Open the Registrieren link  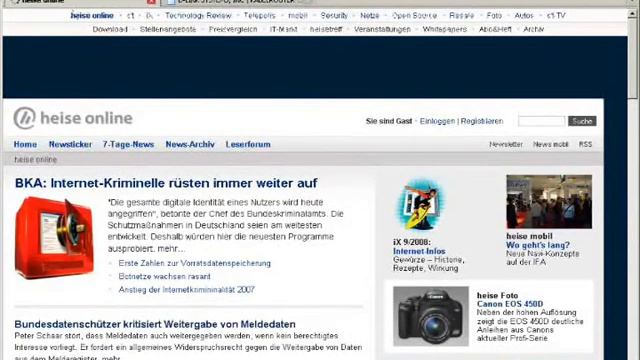coord(482,121)
